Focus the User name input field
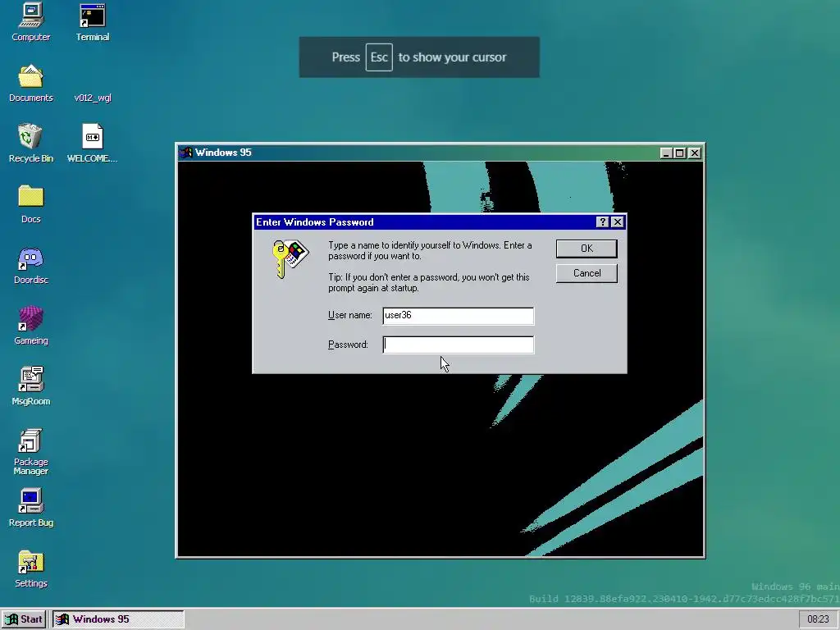The height and width of the screenshot is (630, 840). point(458,316)
